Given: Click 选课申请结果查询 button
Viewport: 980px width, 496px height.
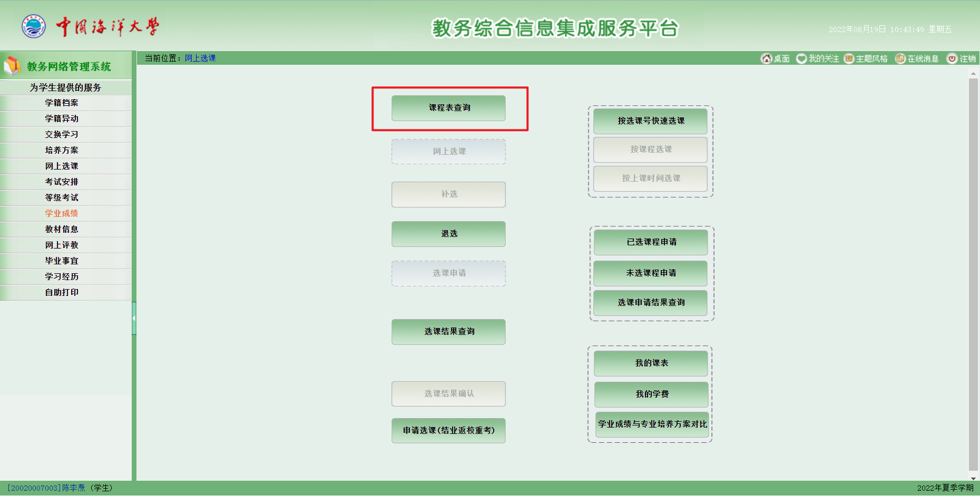Looking at the screenshot, I should (651, 303).
